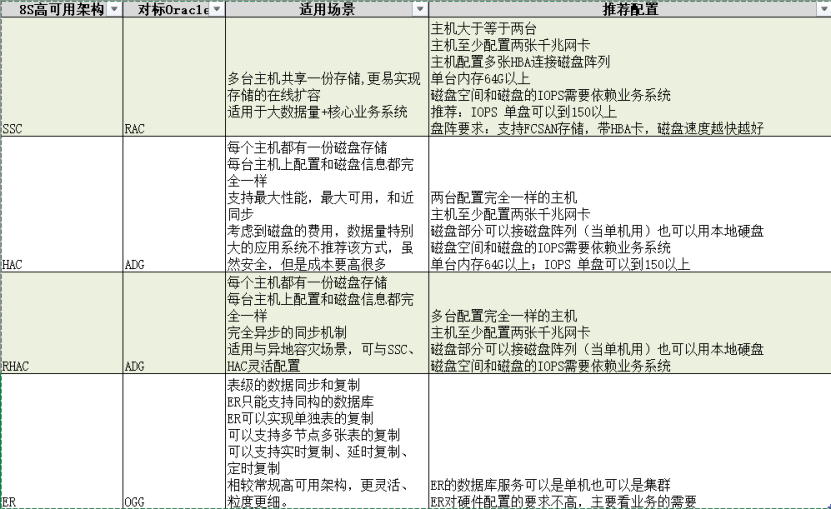Select the 推荐配置 header cell
831x509 pixels.
pos(620,9)
